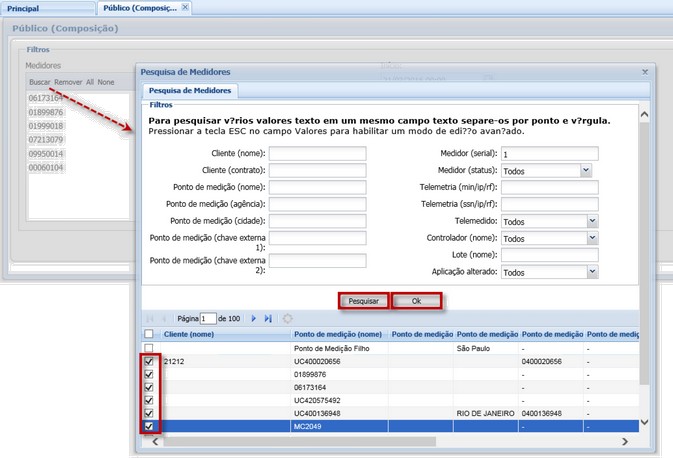The width and height of the screenshot is (673, 458).
Task: Click into the Cliente (nome) field
Action: (x=317, y=154)
